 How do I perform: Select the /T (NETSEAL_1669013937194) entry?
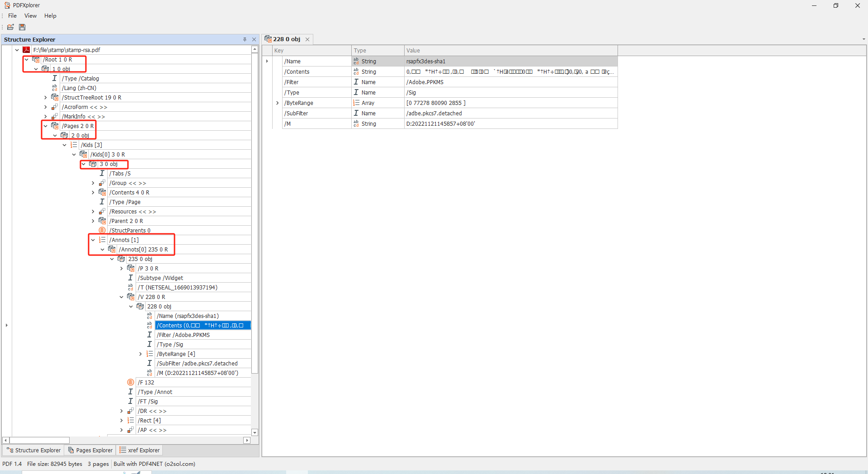[x=178, y=287]
